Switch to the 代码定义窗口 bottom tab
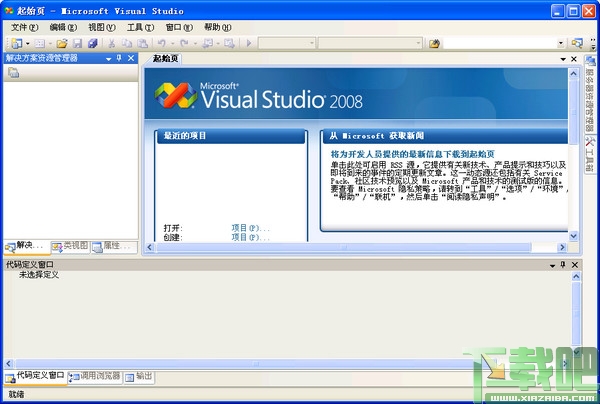This screenshot has width=600, height=404. [35, 376]
